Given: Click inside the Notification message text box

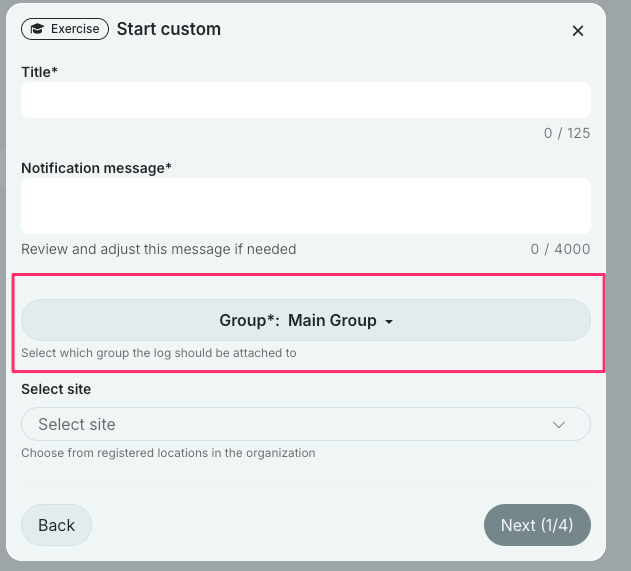Looking at the screenshot, I should click(x=305, y=206).
